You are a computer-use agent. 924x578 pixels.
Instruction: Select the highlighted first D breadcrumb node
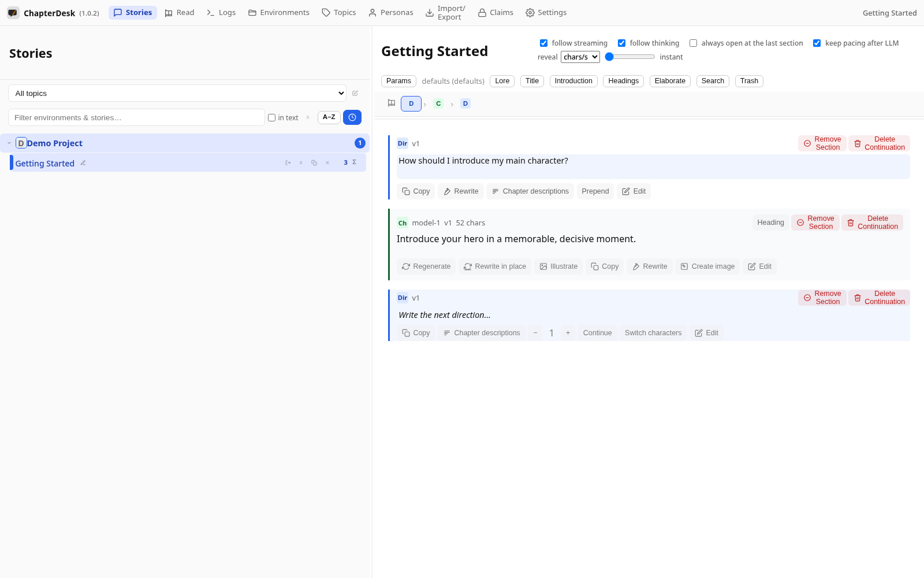[411, 103]
